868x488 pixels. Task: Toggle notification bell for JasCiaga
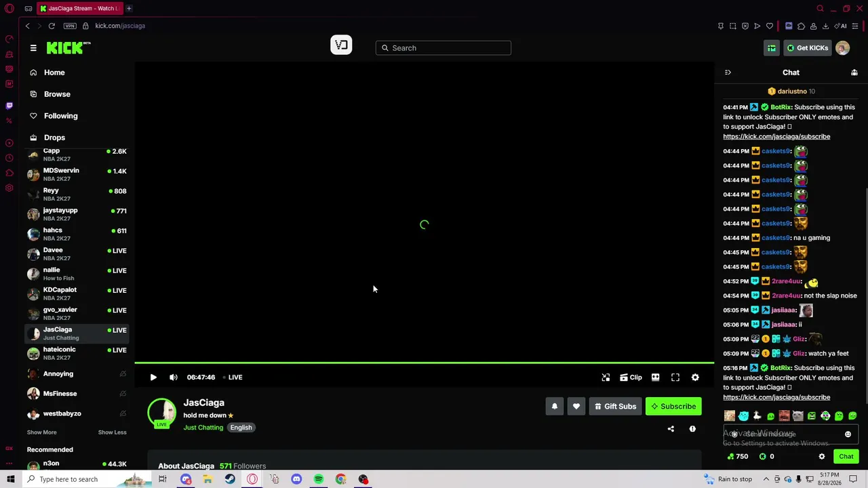554,407
